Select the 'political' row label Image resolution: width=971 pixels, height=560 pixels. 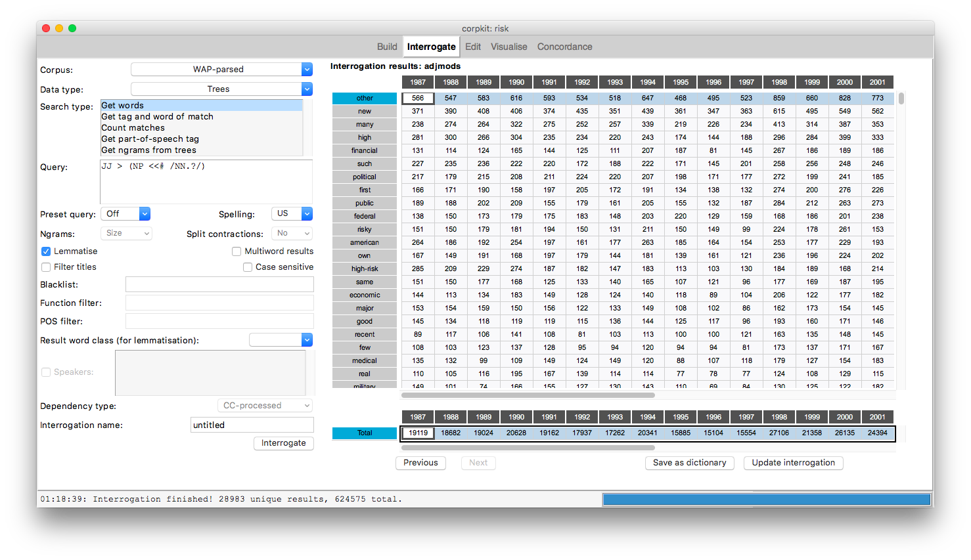pos(365,177)
